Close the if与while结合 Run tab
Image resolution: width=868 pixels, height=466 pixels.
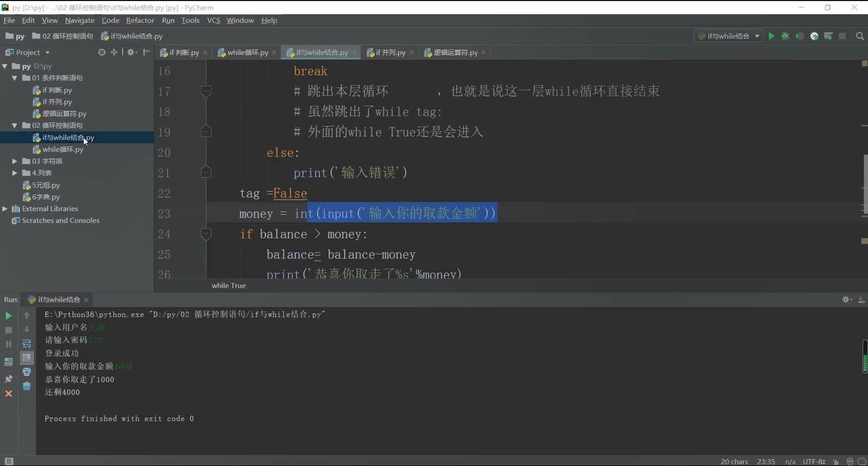86,300
